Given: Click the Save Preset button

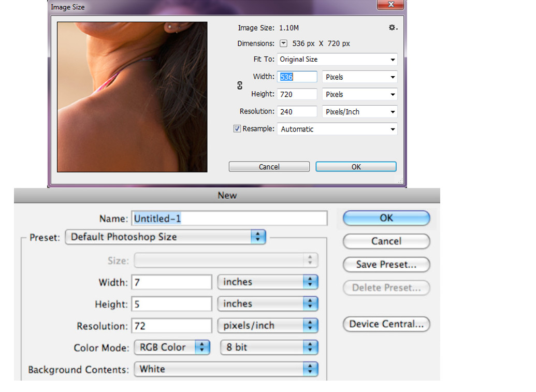Looking at the screenshot, I should [x=386, y=265].
